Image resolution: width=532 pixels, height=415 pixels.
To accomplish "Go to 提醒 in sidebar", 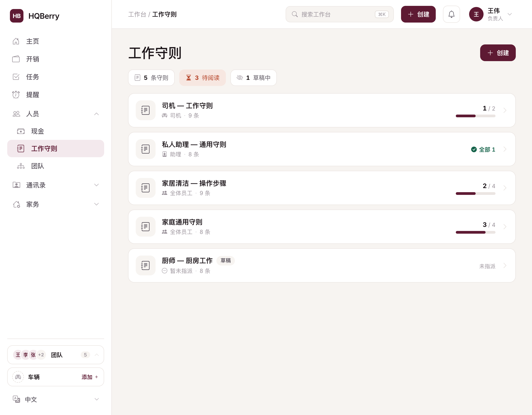I will click(x=55, y=95).
